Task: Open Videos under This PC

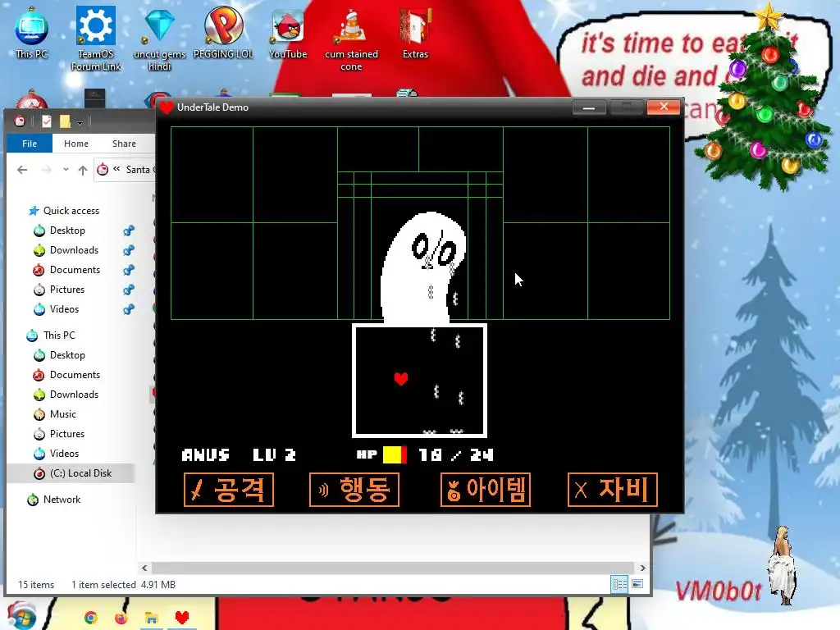Action: point(64,453)
